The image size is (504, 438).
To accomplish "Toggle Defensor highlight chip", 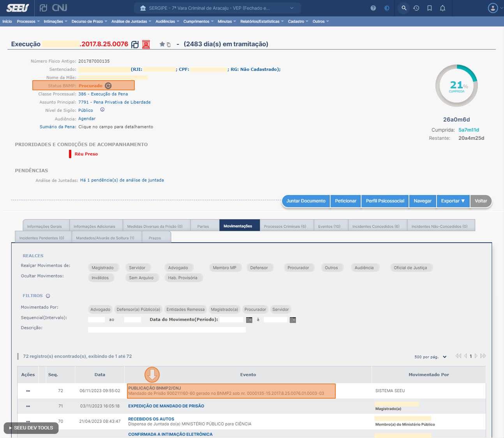I will 259,267.
